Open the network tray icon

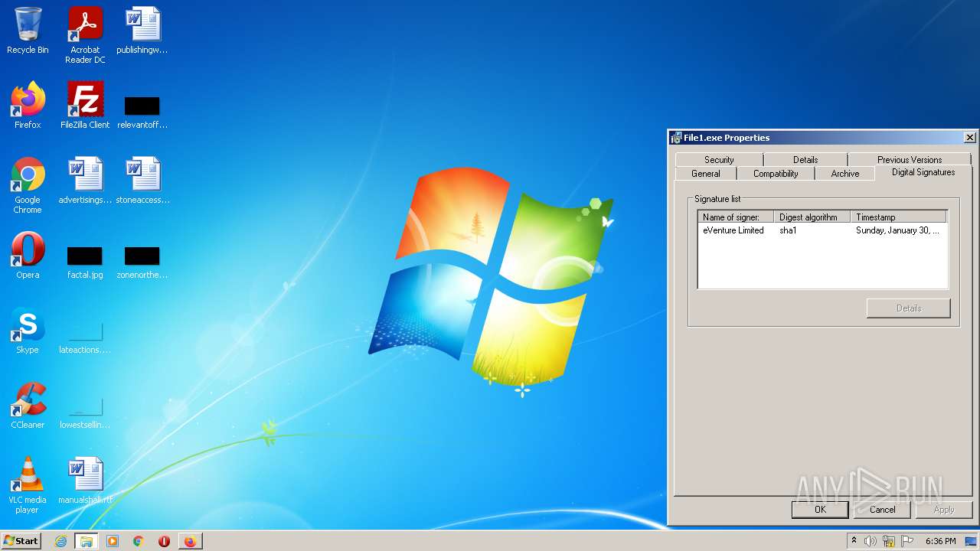(x=889, y=541)
